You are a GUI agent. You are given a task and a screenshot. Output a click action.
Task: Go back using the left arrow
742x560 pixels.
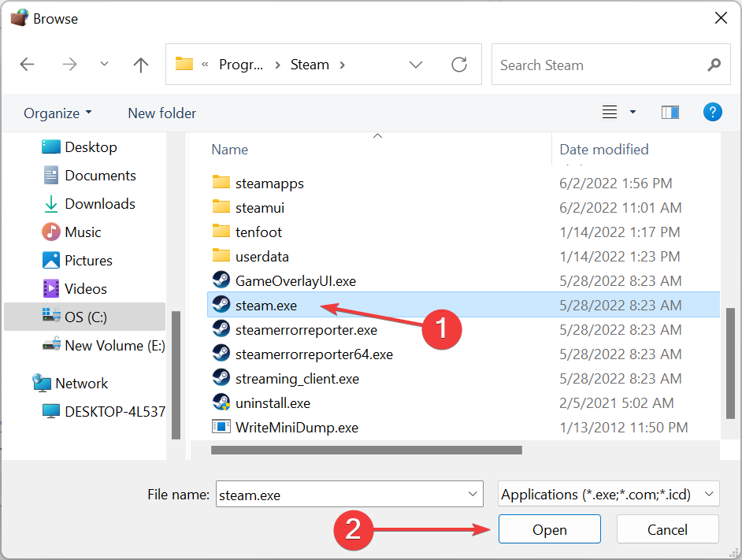point(27,65)
